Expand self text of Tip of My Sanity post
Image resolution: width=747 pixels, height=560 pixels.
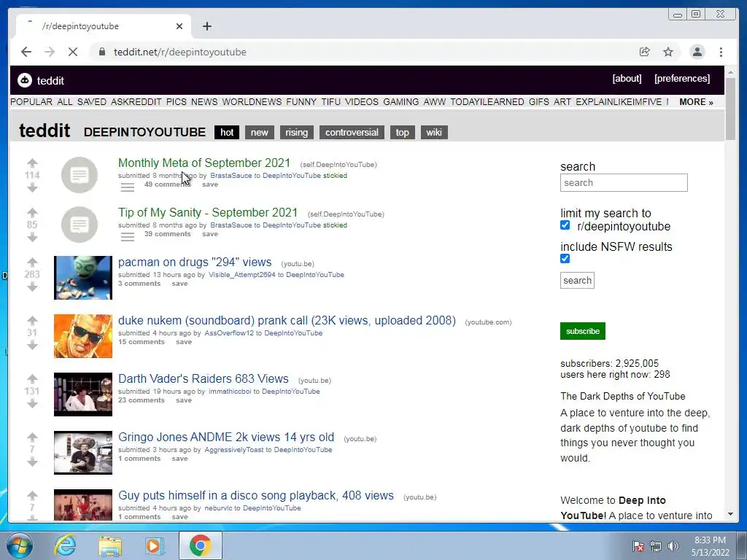(127, 237)
